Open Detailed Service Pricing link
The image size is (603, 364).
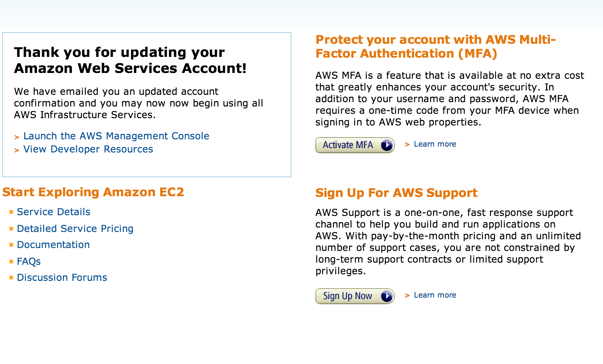click(x=75, y=229)
